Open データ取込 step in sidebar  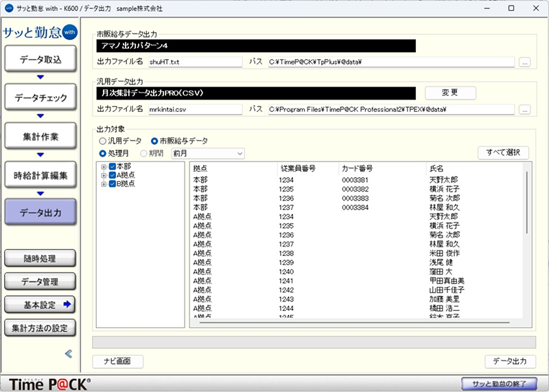pos(40,59)
